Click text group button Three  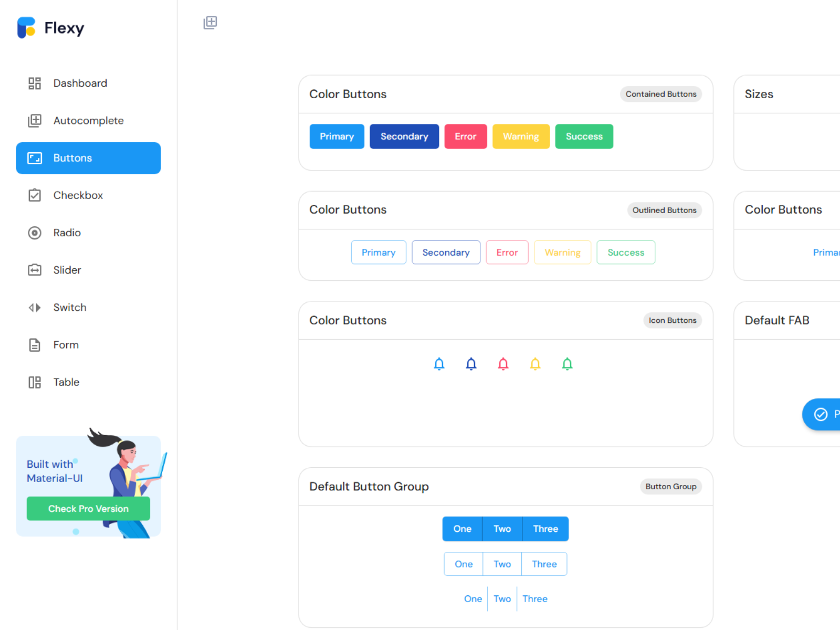tap(535, 599)
